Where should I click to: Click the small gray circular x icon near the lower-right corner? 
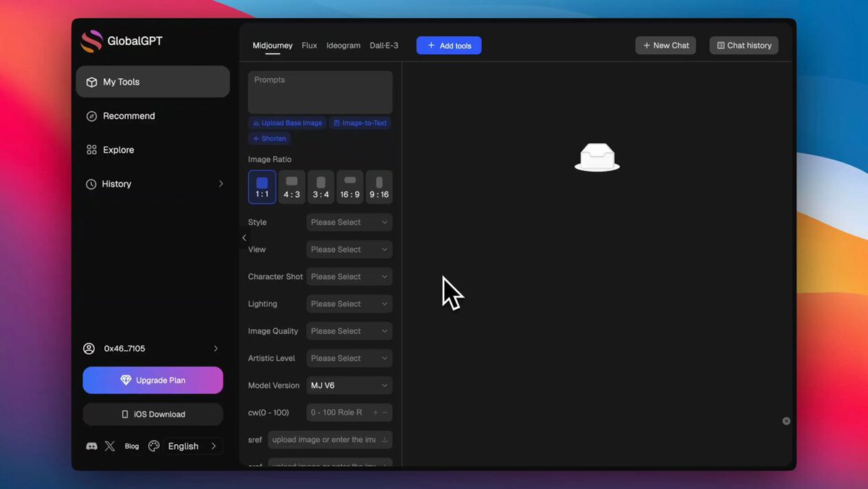pyautogui.click(x=786, y=421)
